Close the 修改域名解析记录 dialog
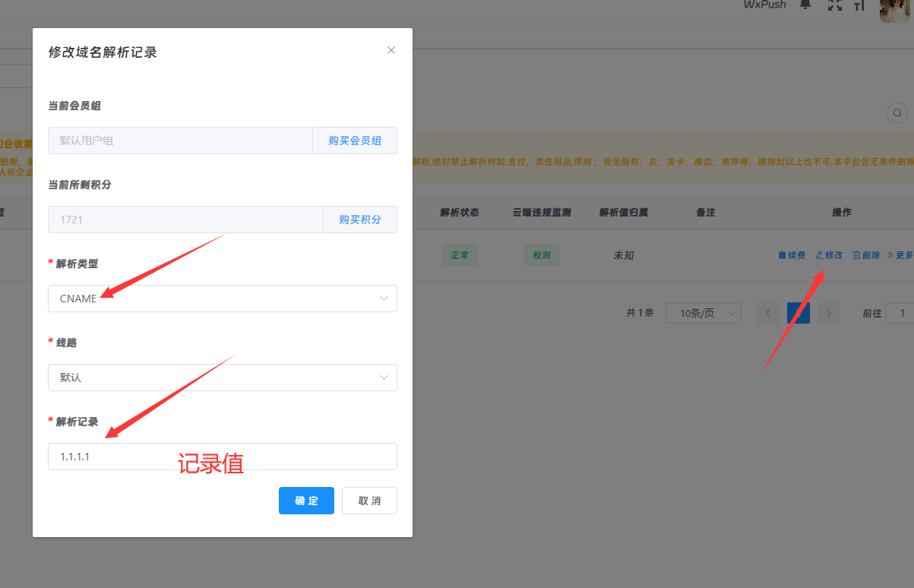This screenshot has width=914, height=588. click(x=391, y=50)
